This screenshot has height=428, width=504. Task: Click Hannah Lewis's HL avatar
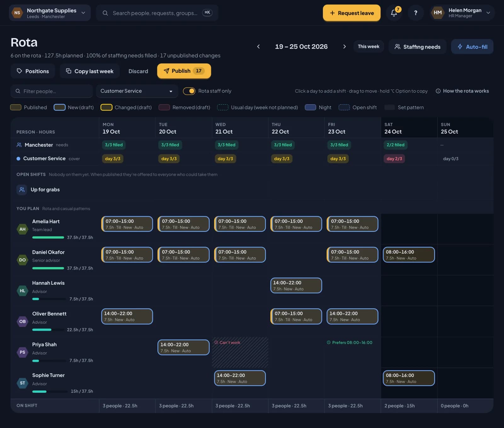(x=22, y=291)
